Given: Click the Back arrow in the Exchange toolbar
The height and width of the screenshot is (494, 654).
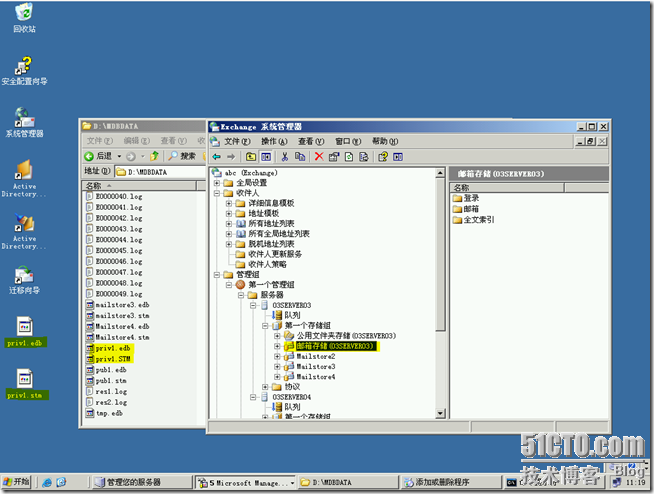Looking at the screenshot, I should click(x=216, y=157).
